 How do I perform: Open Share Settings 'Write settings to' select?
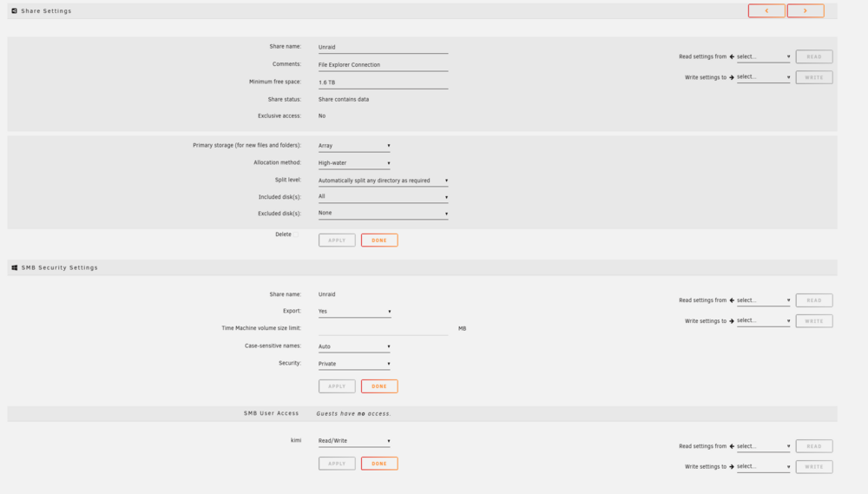click(x=763, y=77)
